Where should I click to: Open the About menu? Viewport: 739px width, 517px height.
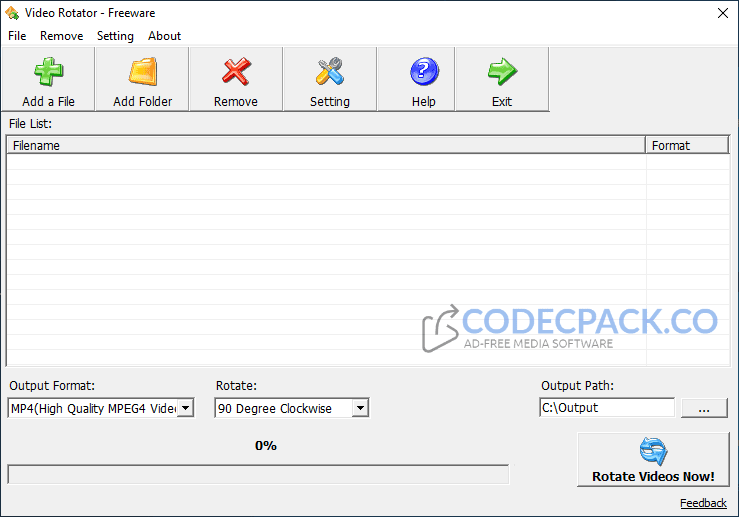(164, 36)
